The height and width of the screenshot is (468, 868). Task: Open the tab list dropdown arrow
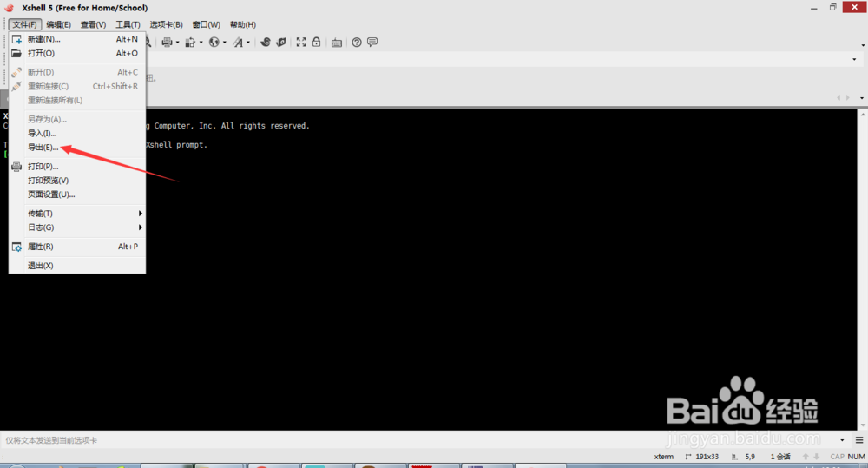click(x=862, y=98)
